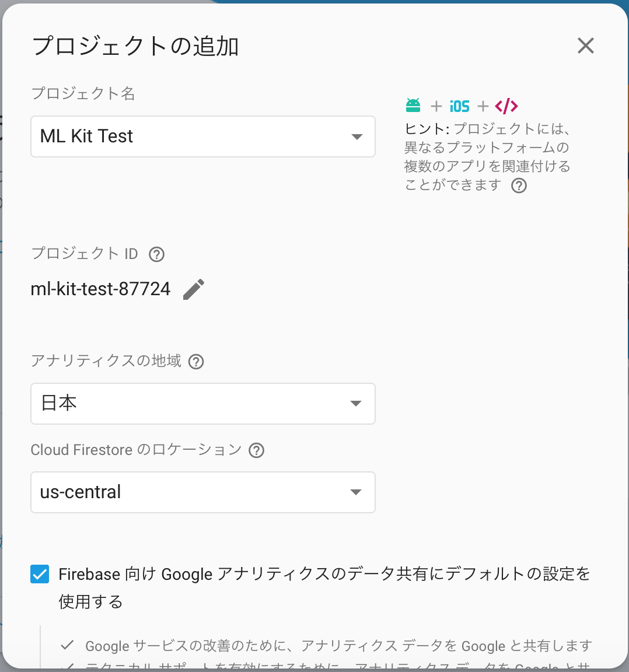Click the green Android robot icon
This screenshot has height=672, width=629.
413,106
